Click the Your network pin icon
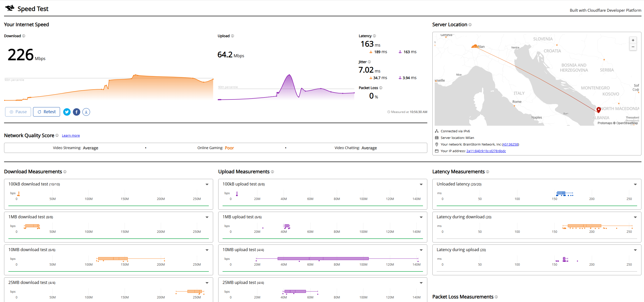644x302 pixels. tap(437, 145)
